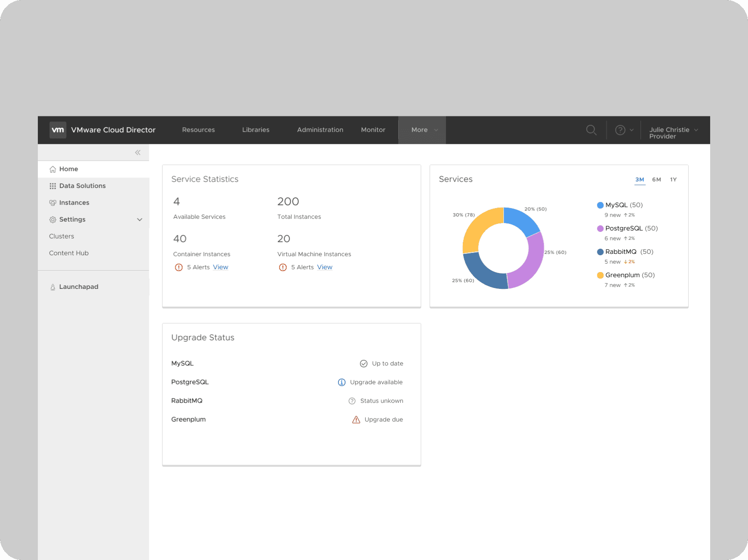Open Instances in sidebar
This screenshot has width=748, height=560.
(93, 203)
